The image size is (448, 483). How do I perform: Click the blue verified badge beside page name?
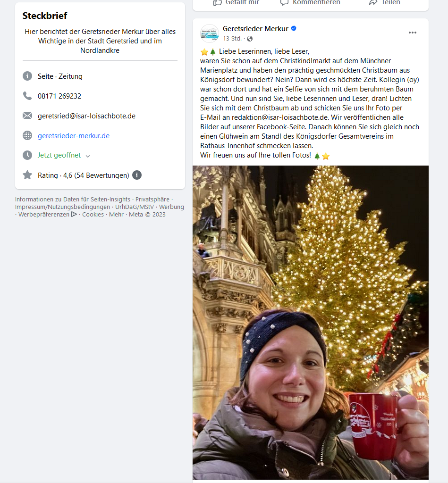(294, 28)
